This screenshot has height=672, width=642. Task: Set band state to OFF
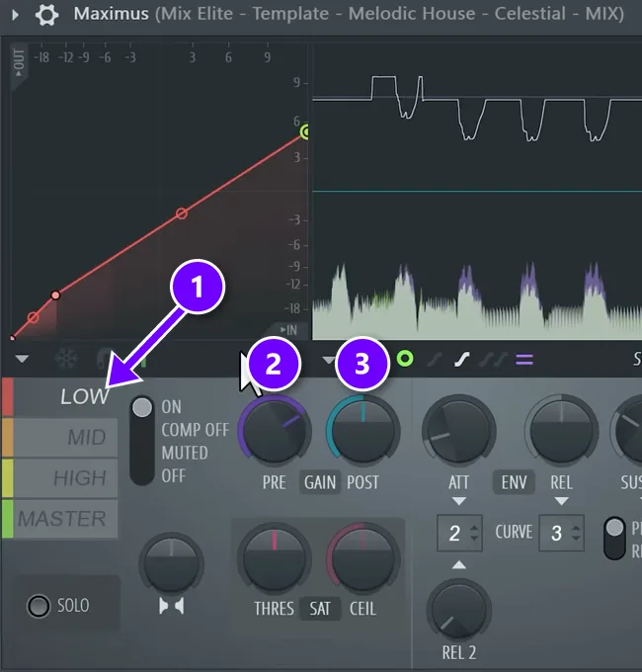click(174, 475)
